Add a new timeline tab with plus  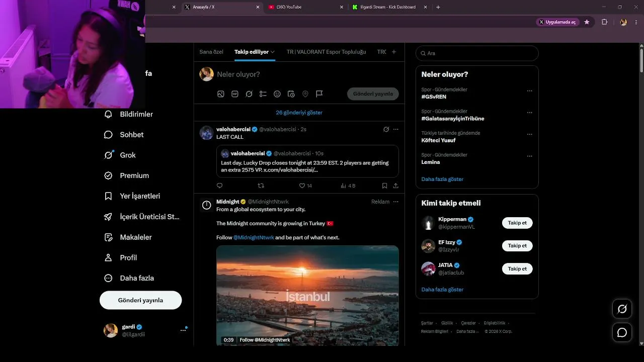394,52
